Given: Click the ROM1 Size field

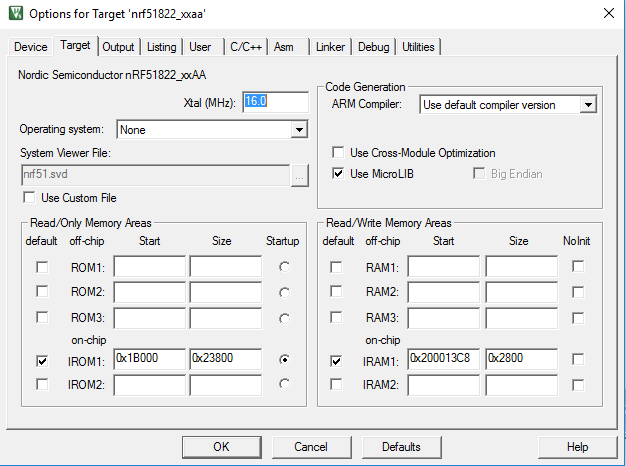Looking at the screenshot, I should pos(226,266).
